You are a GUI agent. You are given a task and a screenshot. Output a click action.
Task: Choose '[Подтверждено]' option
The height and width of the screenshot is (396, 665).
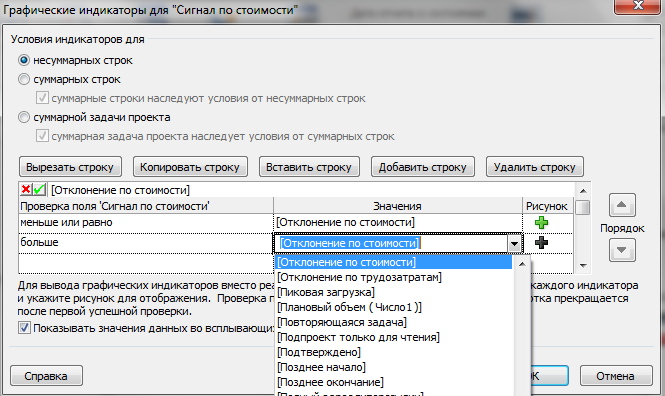394,352
